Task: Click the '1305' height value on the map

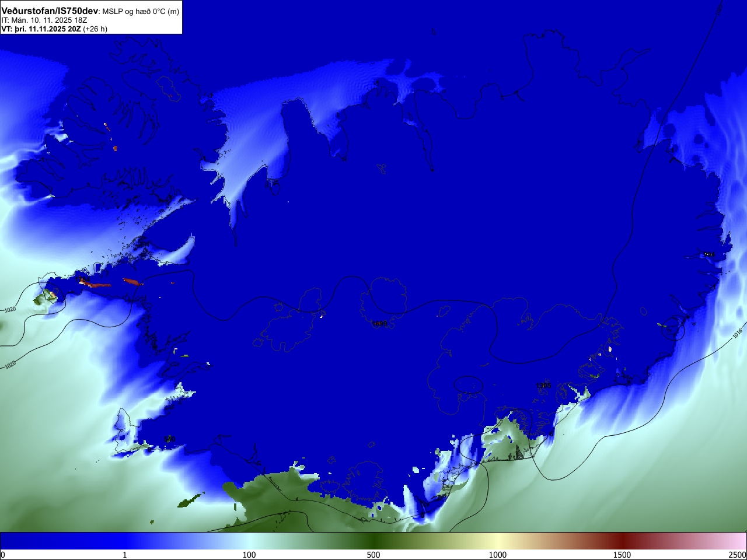Action: 543,386
